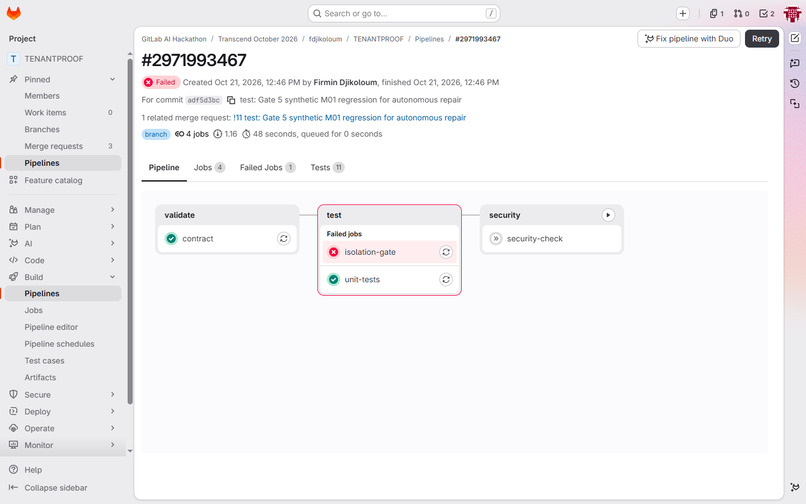
Task: Run the security stage play button
Action: pyautogui.click(x=608, y=215)
